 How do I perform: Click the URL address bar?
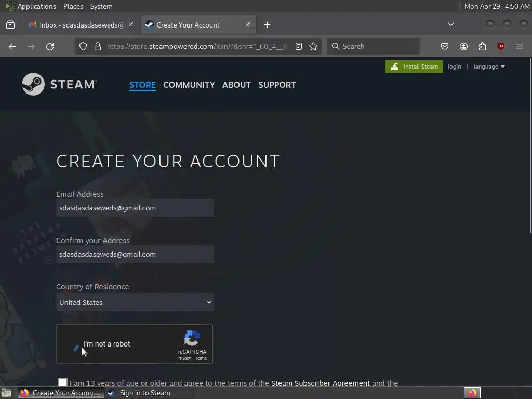[197, 46]
